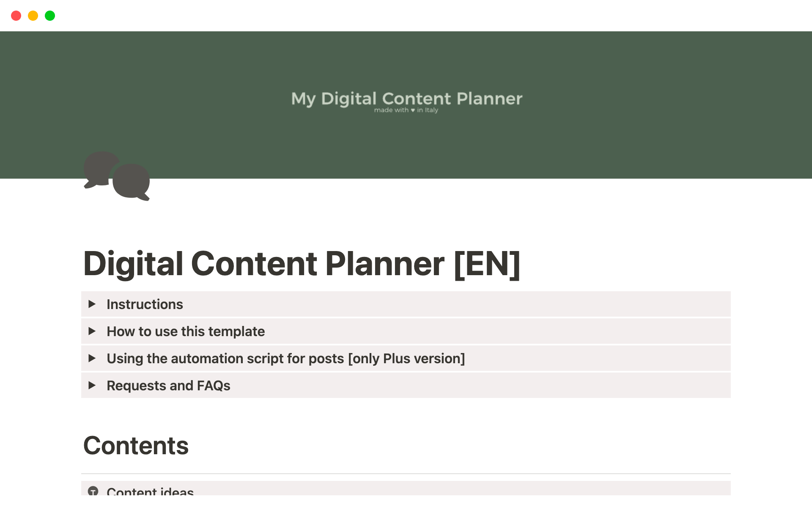Screen dimensions: 812x508
Task: Expand the automation script section arrow
Action: (x=92, y=358)
